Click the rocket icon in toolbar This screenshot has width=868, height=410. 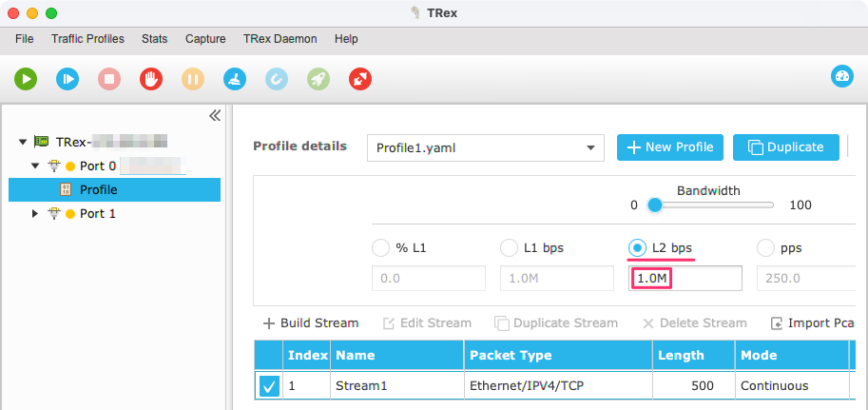(x=318, y=79)
